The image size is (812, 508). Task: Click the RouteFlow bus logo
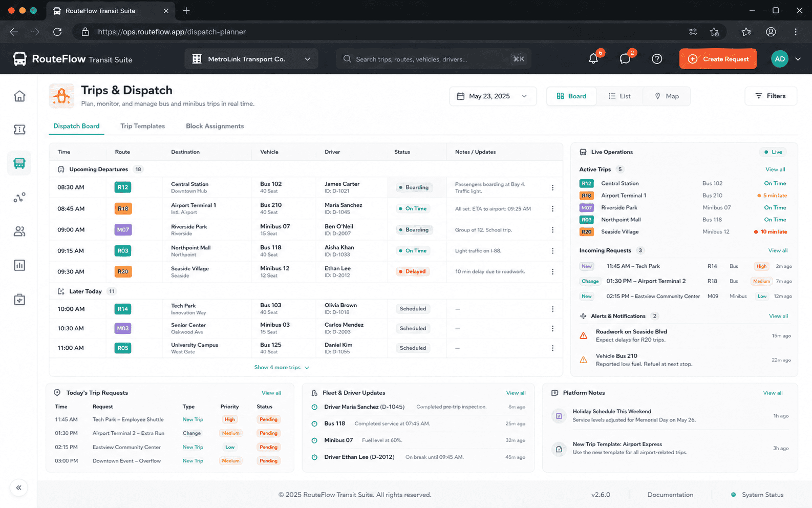pos(19,59)
